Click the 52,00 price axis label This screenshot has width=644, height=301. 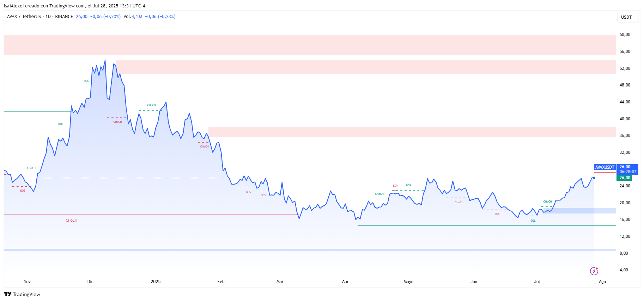625,68
